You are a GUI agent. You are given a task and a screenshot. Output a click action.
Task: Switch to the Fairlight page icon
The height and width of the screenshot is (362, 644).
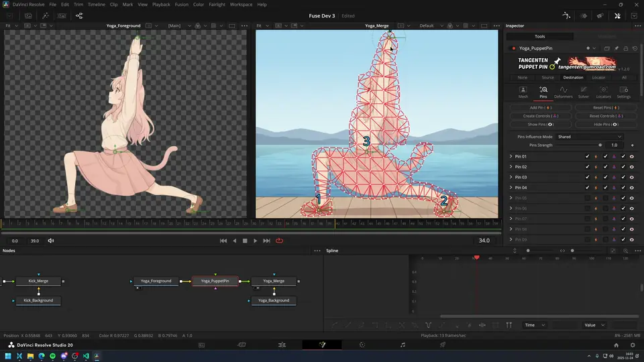coord(402,345)
